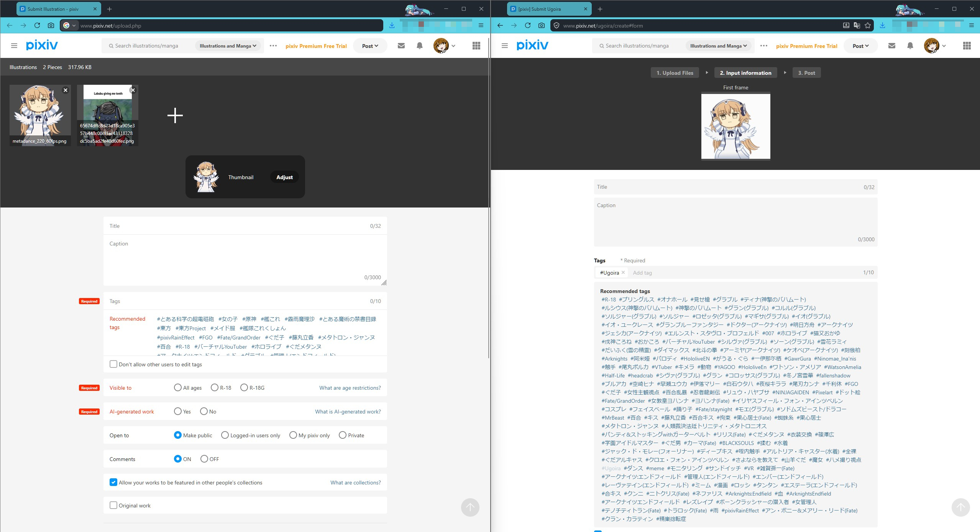Click Adjust thumbnail button
The image size is (980, 532).
click(x=284, y=177)
